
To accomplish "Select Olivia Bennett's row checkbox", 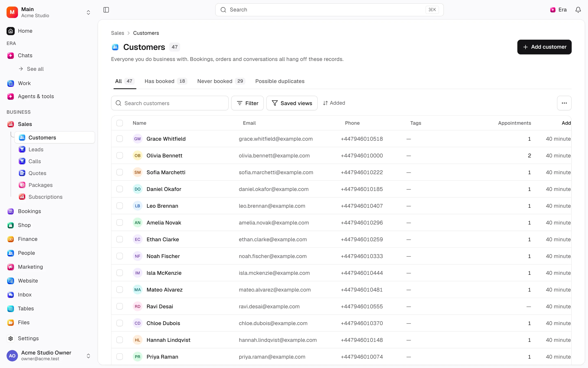I will click(120, 156).
